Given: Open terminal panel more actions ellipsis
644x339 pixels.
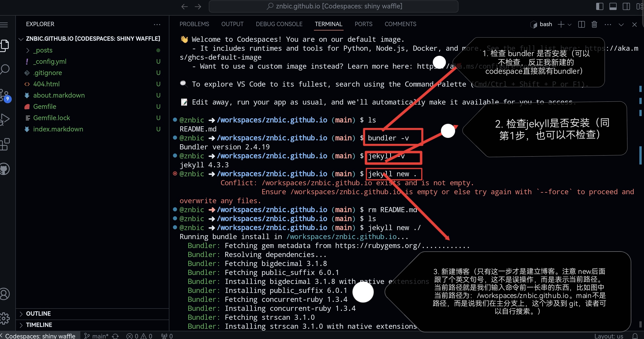Looking at the screenshot, I should point(608,24).
